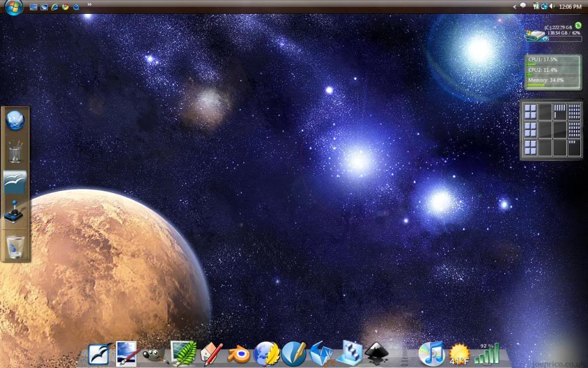Click the CPU1: 17.5% meter
588x368 pixels.
(553, 60)
